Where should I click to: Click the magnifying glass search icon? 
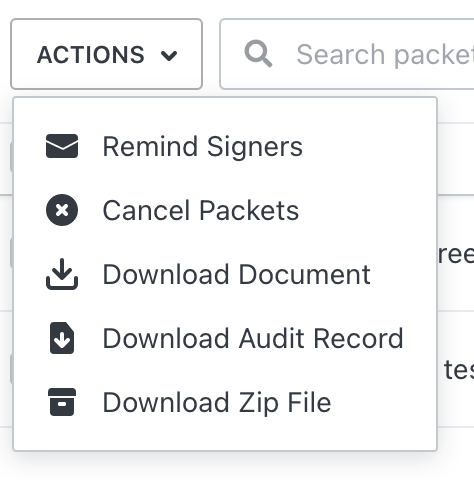pos(258,54)
